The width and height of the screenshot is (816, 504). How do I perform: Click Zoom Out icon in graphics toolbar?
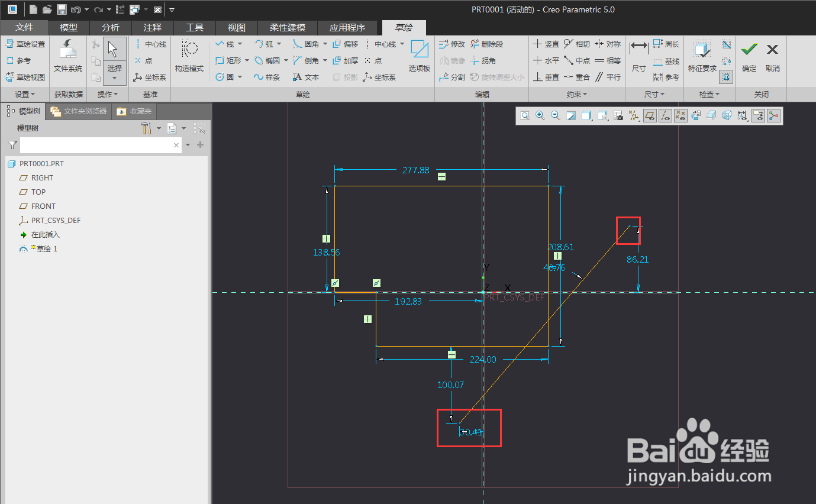coord(556,116)
